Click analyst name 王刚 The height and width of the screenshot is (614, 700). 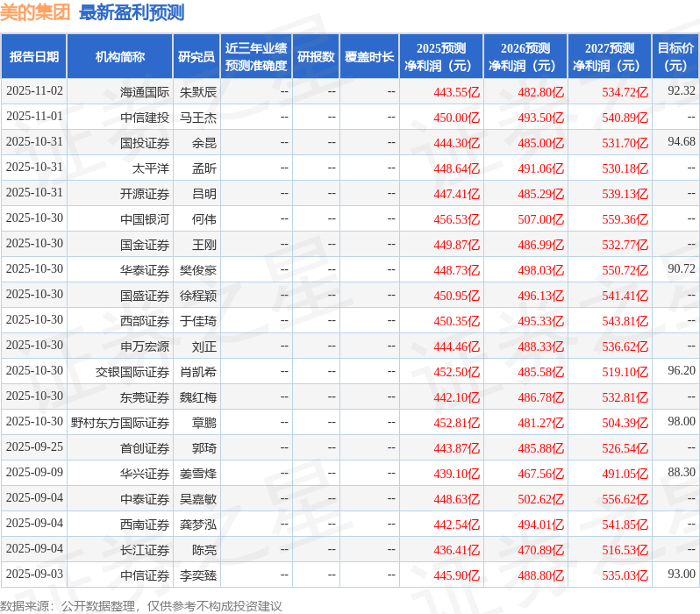[204, 245]
